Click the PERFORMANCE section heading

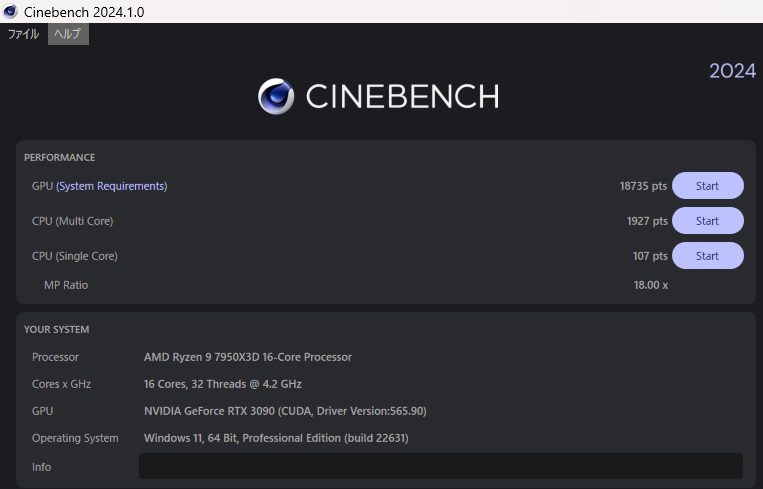tap(59, 158)
